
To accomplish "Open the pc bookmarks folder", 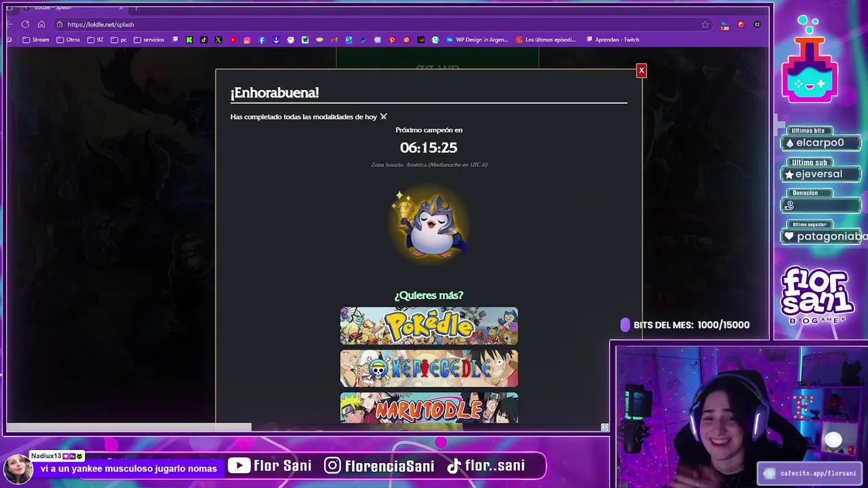I will coord(119,40).
